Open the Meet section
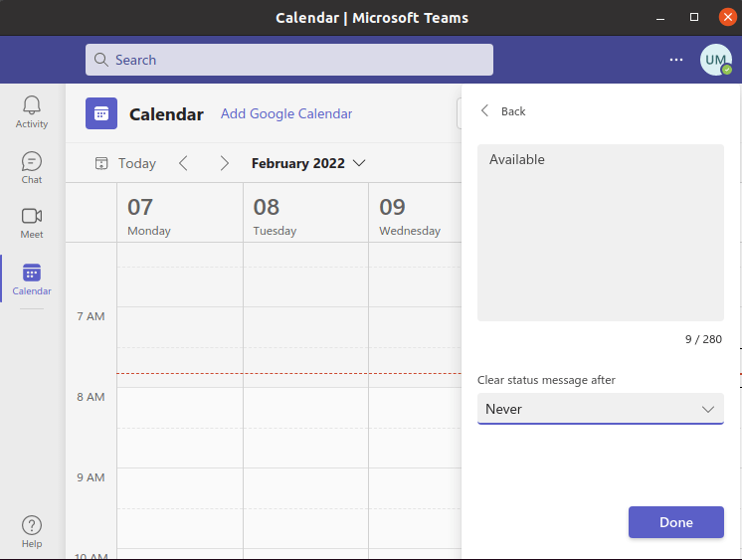Image resolution: width=742 pixels, height=560 pixels. click(x=32, y=223)
